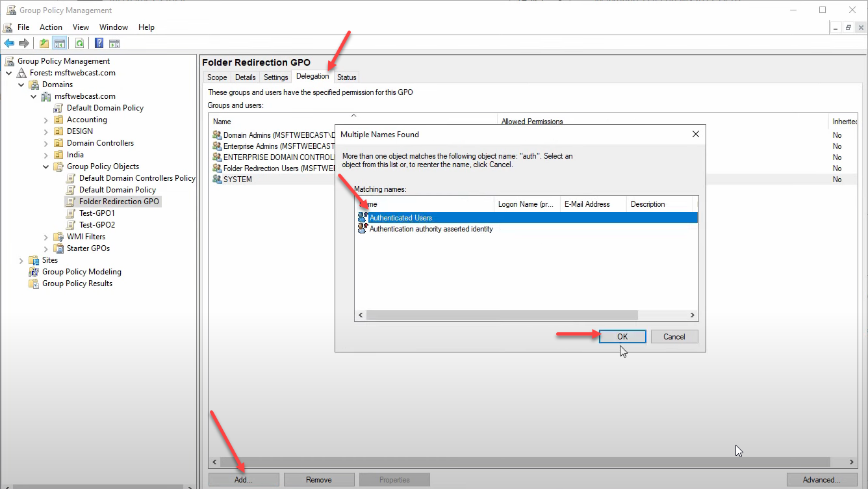Image resolution: width=868 pixels, height=489 pixels.
Task: Click the Domain Admins group icon
Action: (217, 135)
